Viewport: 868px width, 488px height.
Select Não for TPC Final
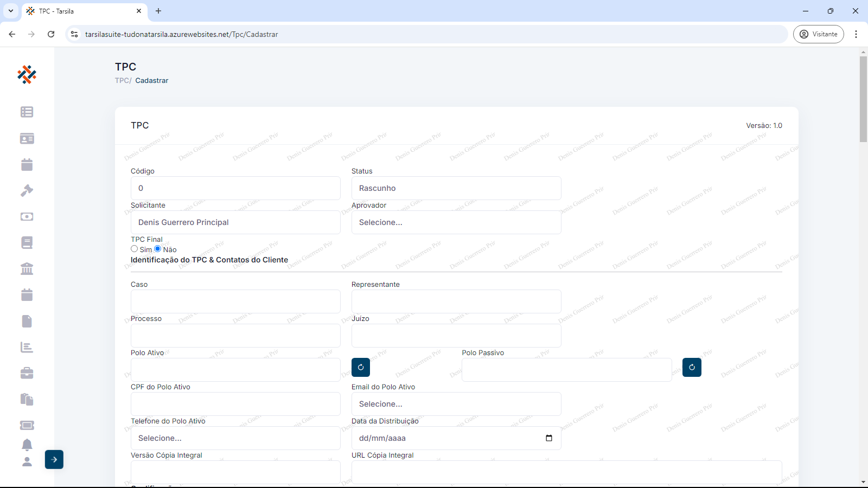[x=158, y=249]
